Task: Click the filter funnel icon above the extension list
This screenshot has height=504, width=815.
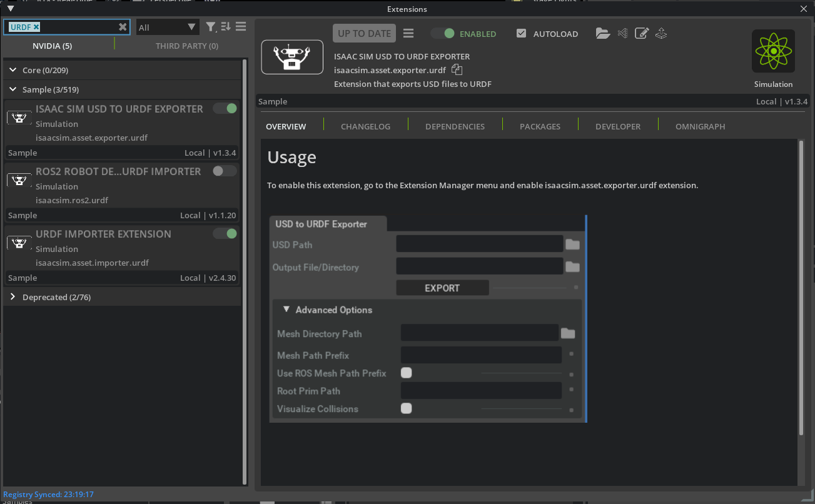Action: [x=211, y=27]
